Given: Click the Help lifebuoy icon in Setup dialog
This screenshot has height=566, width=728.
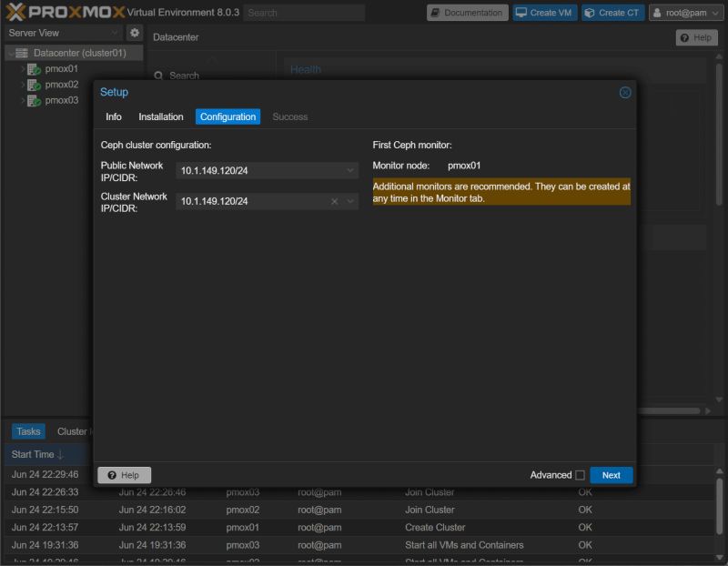Looking at the screenshot, I should (112, 474).
